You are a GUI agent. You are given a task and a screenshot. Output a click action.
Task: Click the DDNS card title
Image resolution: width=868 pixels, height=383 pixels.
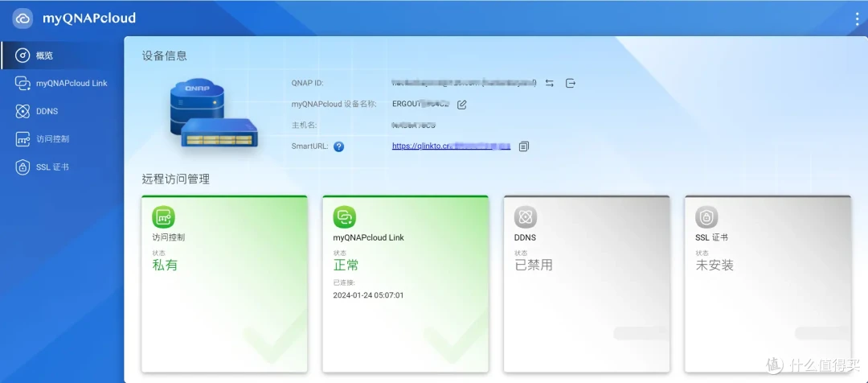tap(526, 238)
